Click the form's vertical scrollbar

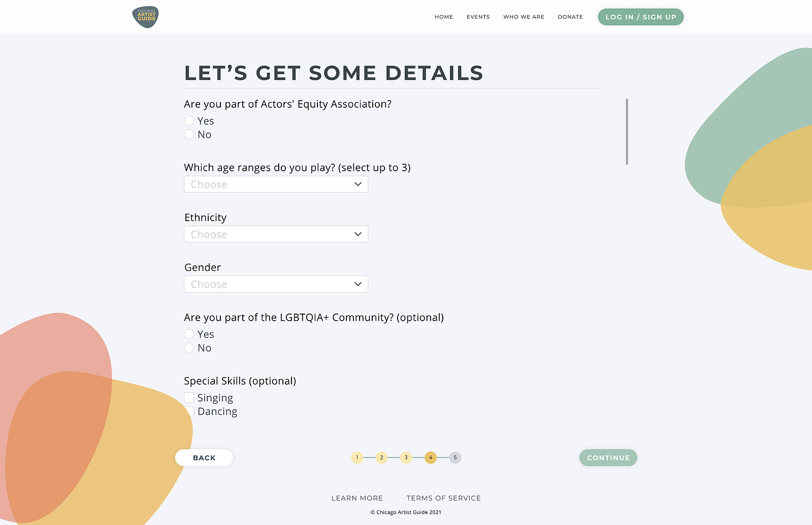[x=627, y=132]
